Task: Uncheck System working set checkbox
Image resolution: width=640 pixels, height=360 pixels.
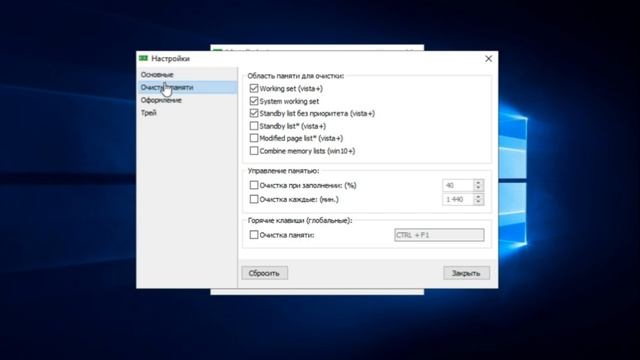Action: 254,101
